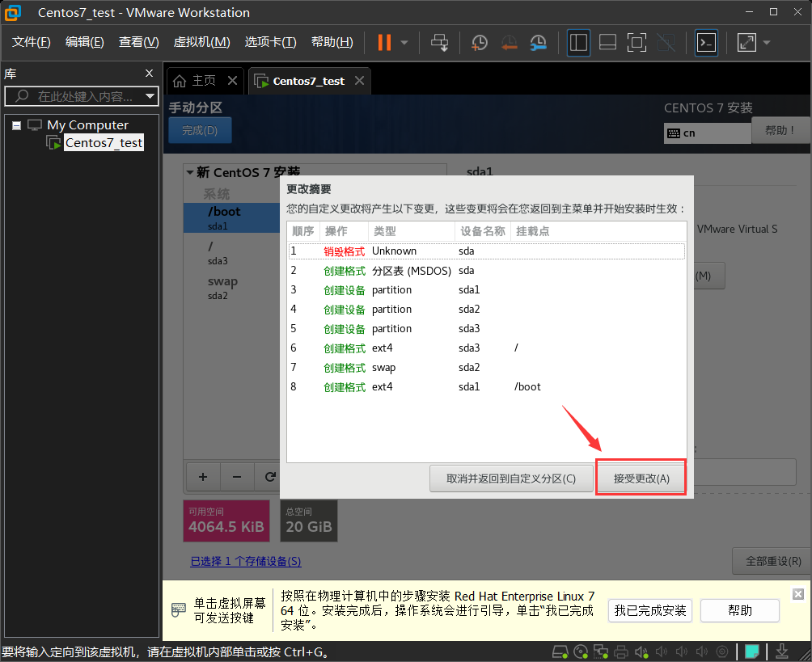Collapse the My Computer tree node
Viewport: 812px width, 662px height.
17,125
